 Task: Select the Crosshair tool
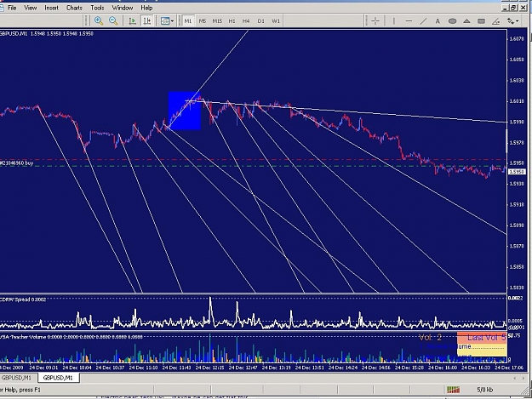375,21
